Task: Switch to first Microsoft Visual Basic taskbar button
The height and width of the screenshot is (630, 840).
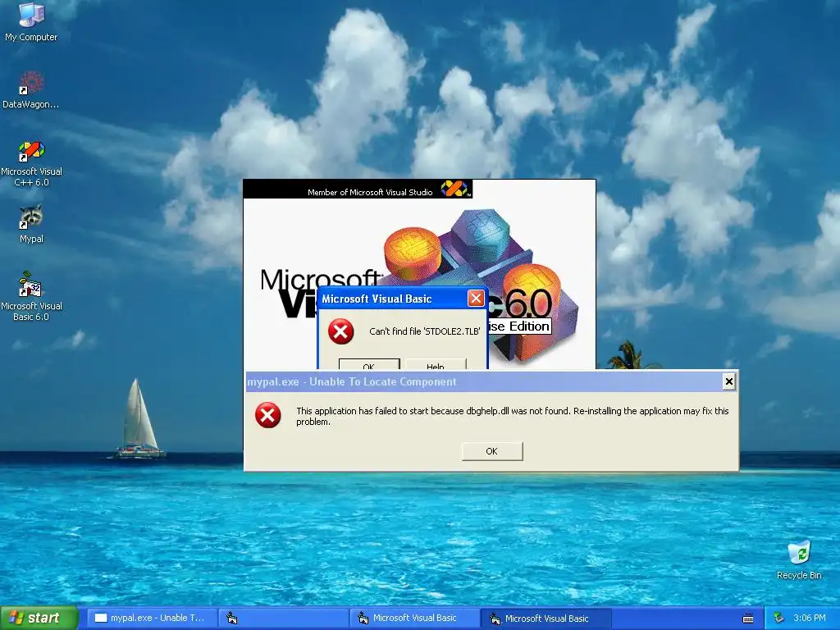Action: click(414, 618)
